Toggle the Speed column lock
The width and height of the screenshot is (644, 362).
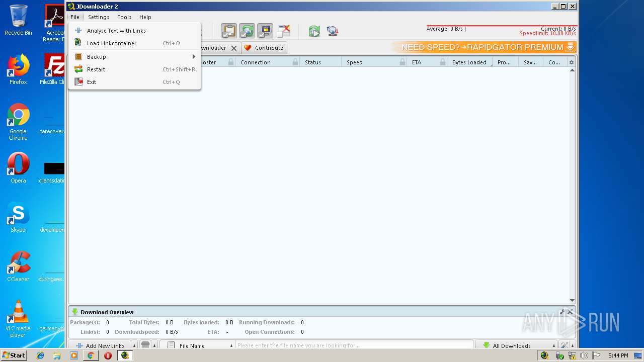(403, 62)
